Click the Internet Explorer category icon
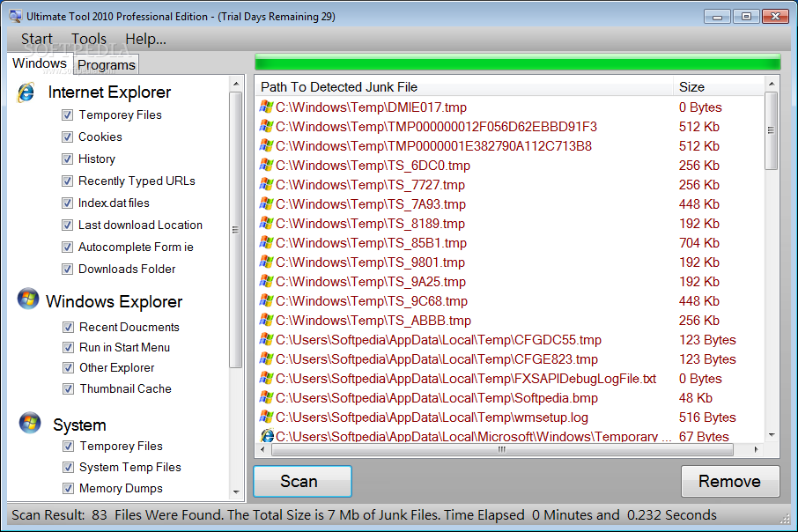798x532 pixels. (x=26, y=92)
